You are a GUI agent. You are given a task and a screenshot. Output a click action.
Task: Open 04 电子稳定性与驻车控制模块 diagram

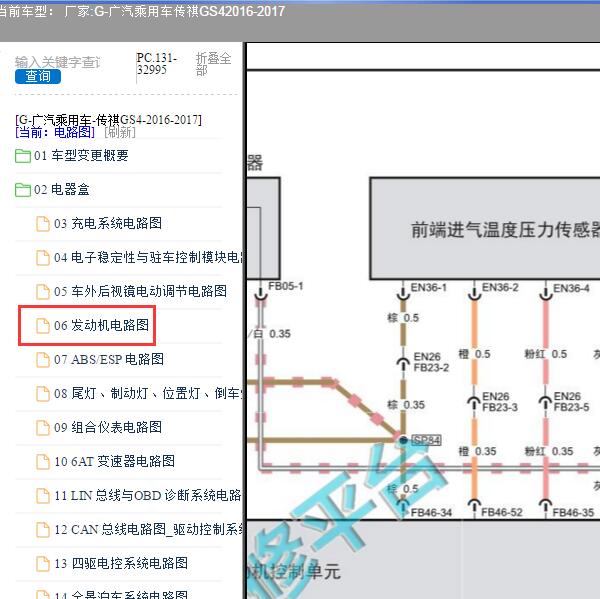[148, 258]
